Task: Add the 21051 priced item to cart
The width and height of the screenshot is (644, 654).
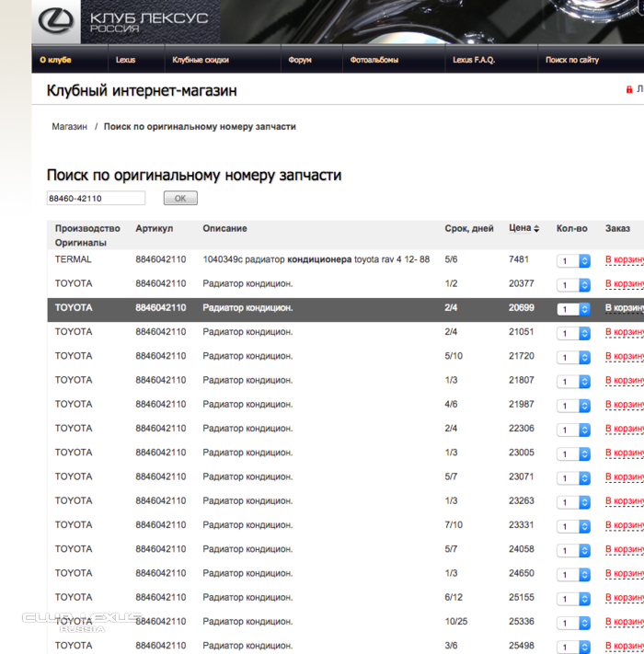Action: tap(625, 332)
